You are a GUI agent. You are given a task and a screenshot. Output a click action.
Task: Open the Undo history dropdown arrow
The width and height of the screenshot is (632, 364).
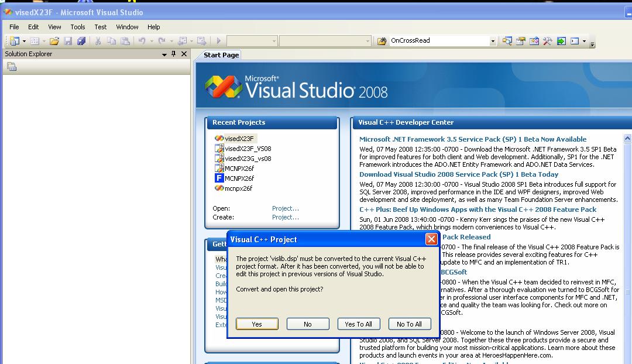pos(152,41)
